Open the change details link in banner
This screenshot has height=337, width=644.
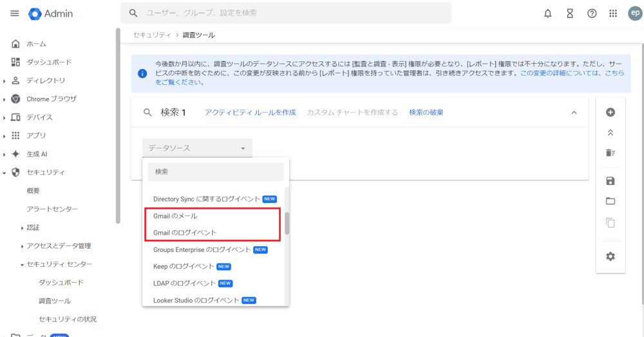tap(572, 73)
